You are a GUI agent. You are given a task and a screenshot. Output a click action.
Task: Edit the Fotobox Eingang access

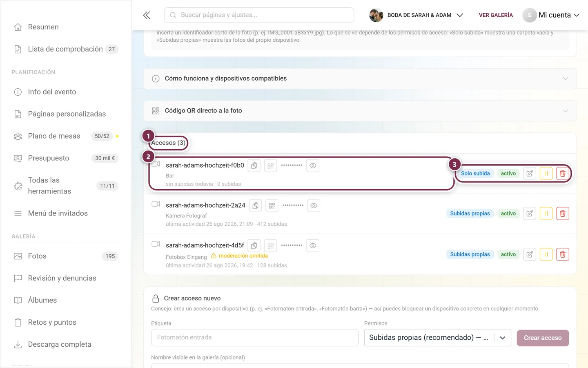point(530,254)
